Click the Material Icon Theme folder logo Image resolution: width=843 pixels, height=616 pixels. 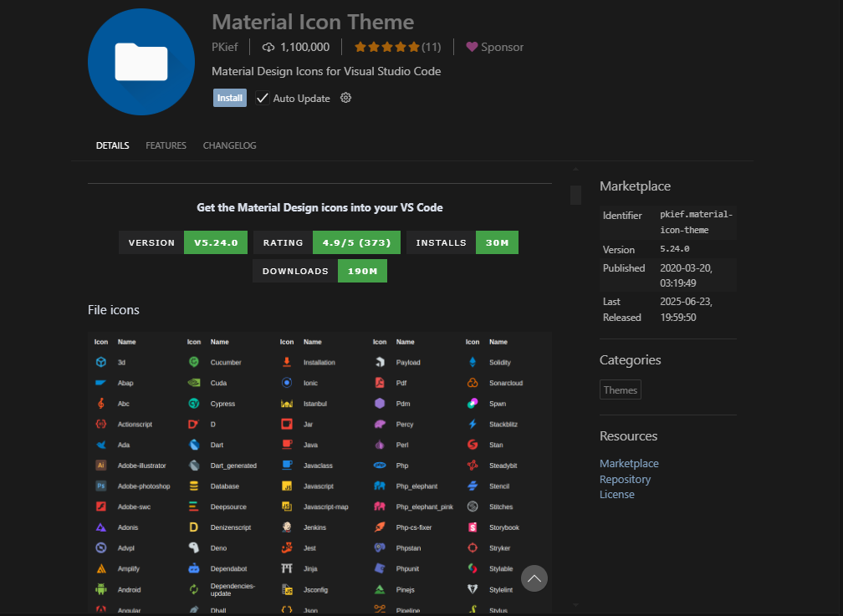[141, 62]
